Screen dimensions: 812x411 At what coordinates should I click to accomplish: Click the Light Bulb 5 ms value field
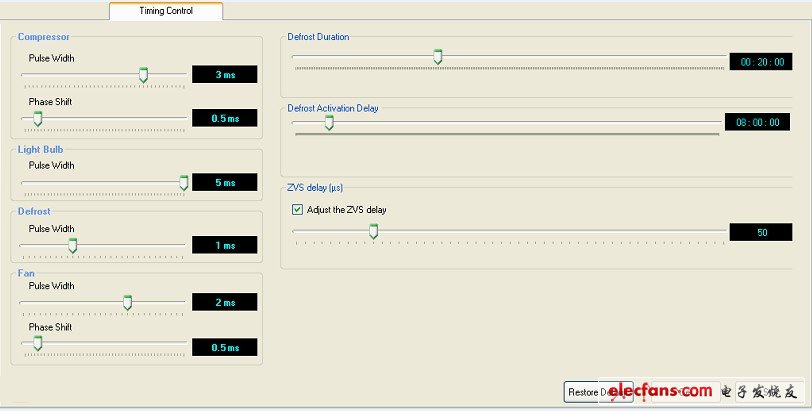(224, 183)
